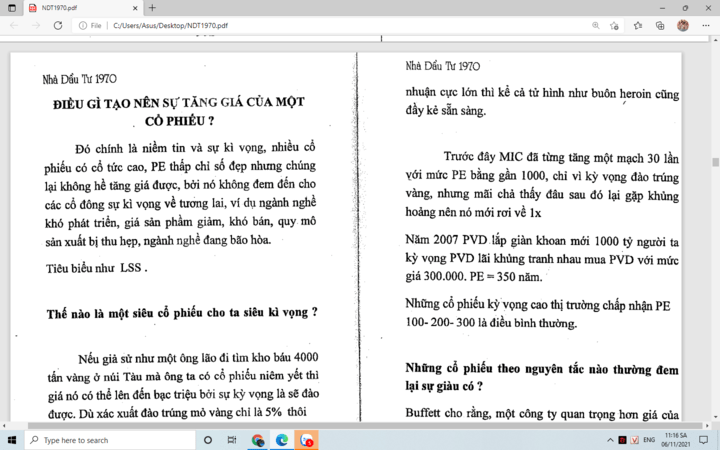Screen dimensions: 720x450
Task: Click the horizontal scrollbar at the bottom
Action: point(365,426)
